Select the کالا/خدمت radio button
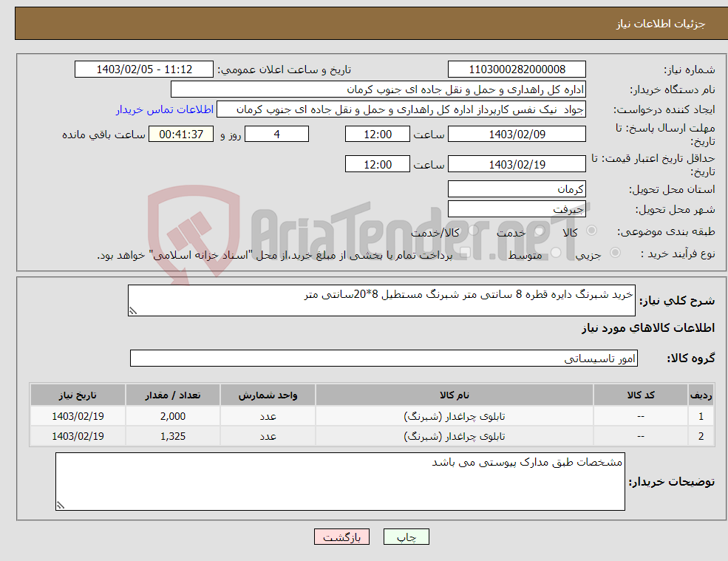This screenshot has height=561, width=728. point(473,231)
